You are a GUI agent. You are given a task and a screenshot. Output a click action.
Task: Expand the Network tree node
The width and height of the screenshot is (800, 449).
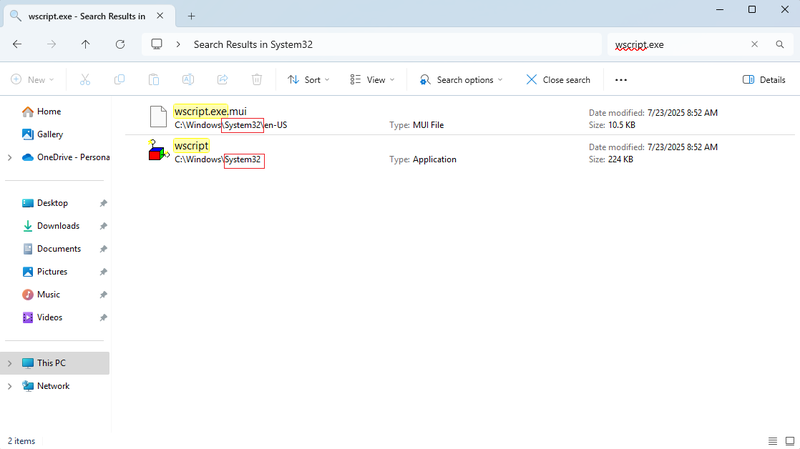pyautogui.click(x=10, y=386)
